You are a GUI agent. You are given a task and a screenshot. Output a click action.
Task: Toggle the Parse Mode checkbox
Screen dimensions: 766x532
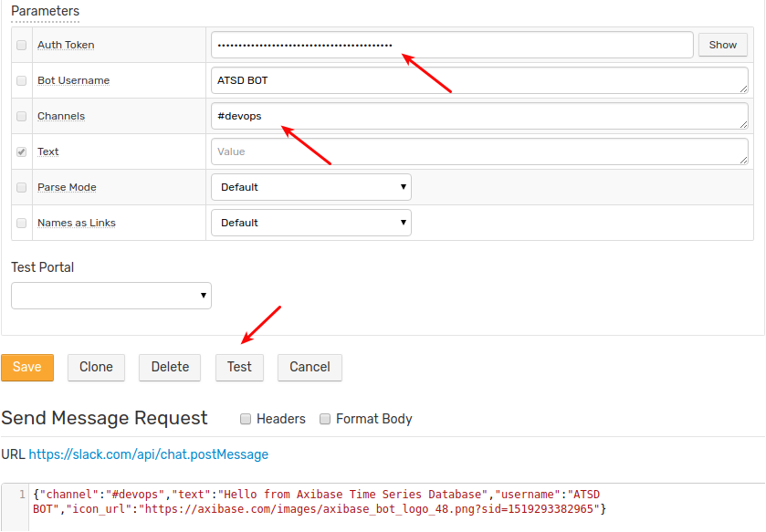pyautogui.click(x=22, y=187)
